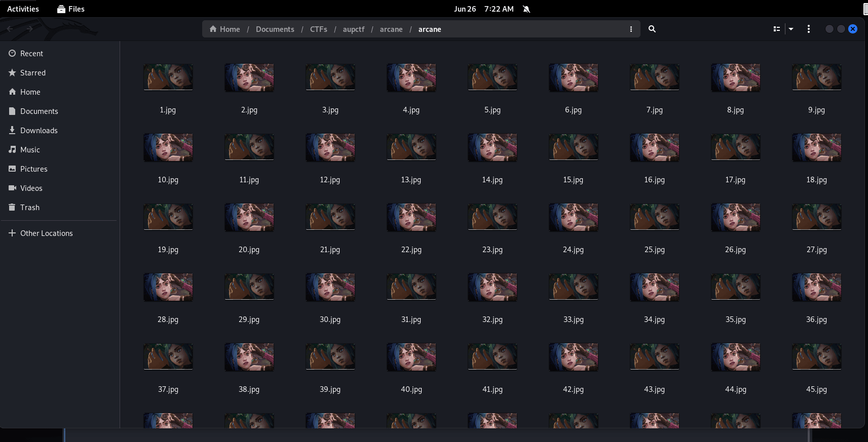This screenshot has height=442, width=868.
Task: Click the file name 12.jpg
Action: tap(330, 180)
